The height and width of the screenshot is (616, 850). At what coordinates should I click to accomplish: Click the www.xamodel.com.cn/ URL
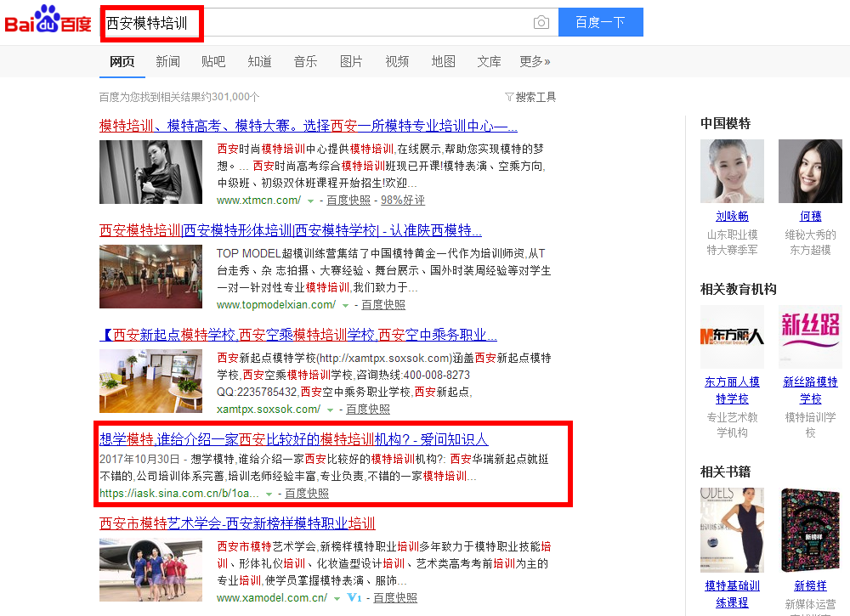(272, 598)
